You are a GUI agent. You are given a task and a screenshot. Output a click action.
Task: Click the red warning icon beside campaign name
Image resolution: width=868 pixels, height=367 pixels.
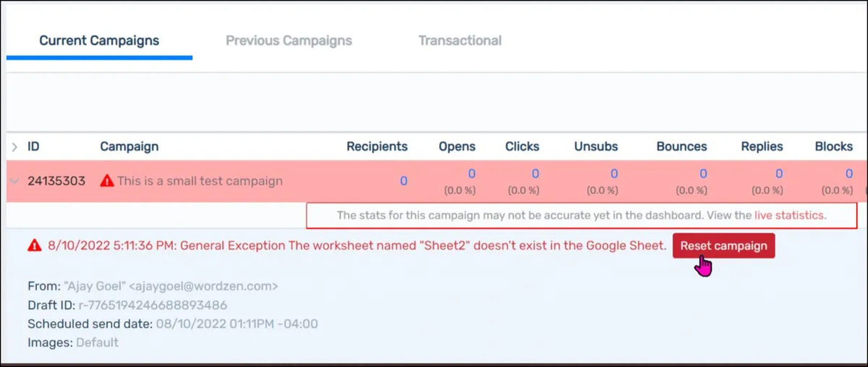(107, 181)
